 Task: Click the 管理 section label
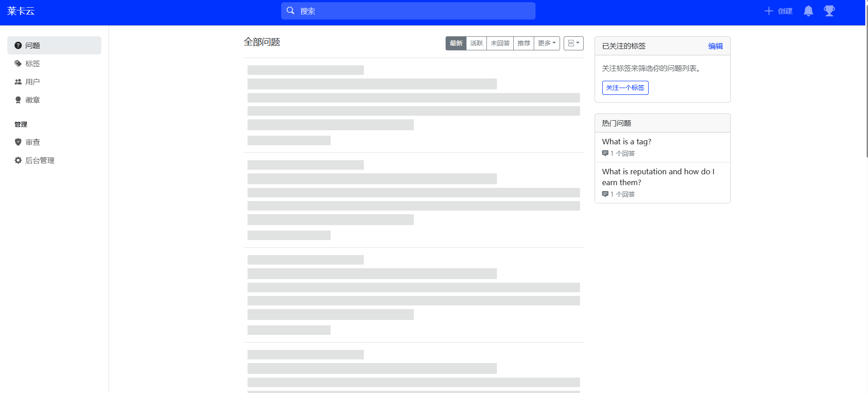[21, 124]
